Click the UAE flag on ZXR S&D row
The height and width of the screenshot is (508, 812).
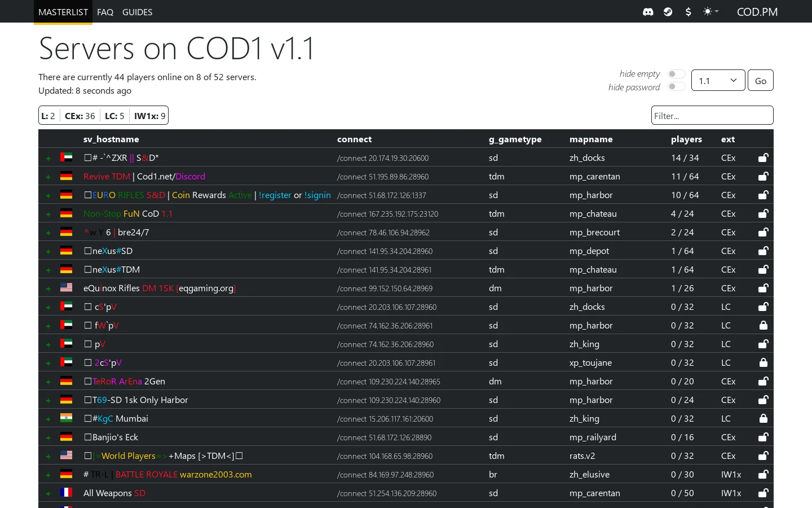[x=67, y=157]
